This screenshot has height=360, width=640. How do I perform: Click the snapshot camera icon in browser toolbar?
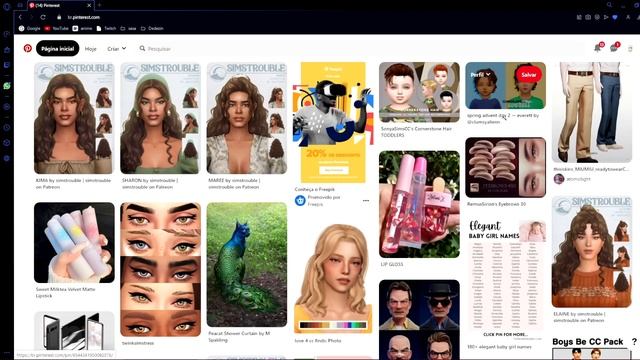click(x=588, y=17)
